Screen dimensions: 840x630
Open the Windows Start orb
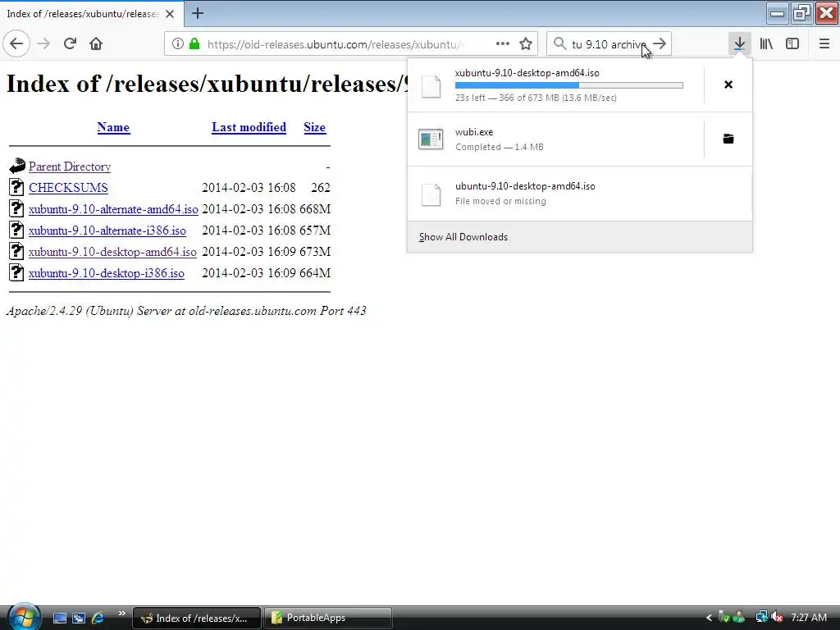[x=22, y=616]
